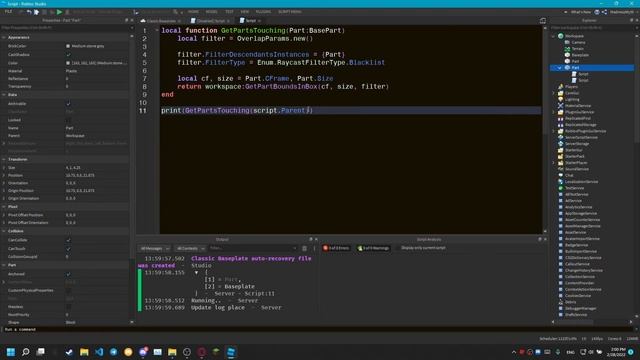This screenshot has width=640, height=360.
Task: Click the errors count button in Script Analysis
Action: click(x=336, y=248)
